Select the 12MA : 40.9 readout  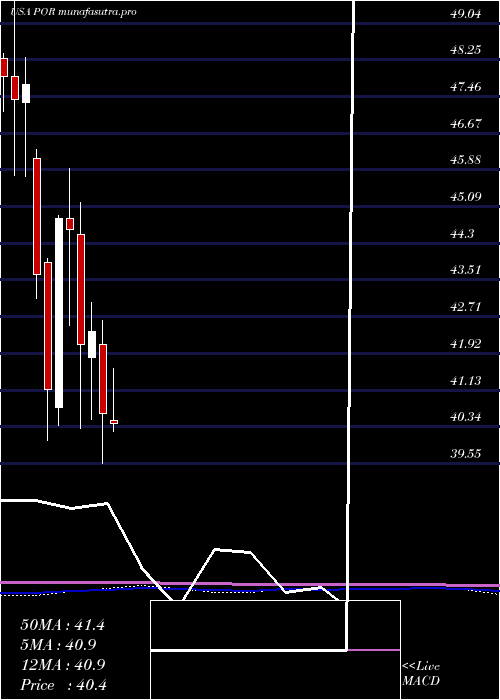point(62,665)
